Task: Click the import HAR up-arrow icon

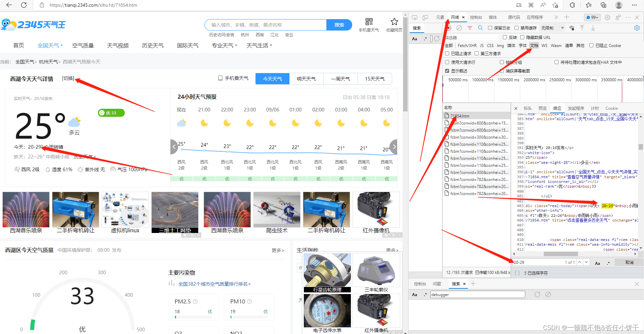Action: tap(582, 28)
